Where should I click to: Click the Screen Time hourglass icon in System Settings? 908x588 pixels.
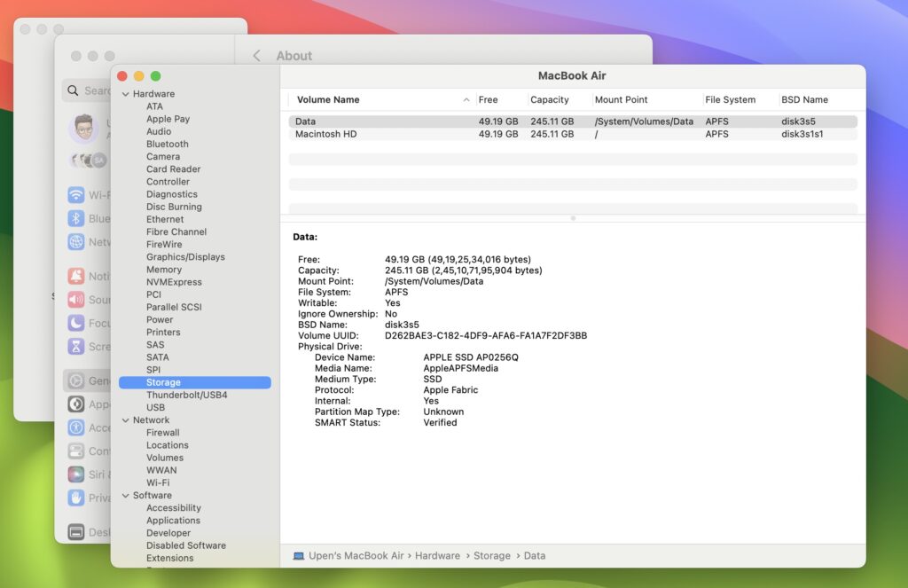point(76,347)
